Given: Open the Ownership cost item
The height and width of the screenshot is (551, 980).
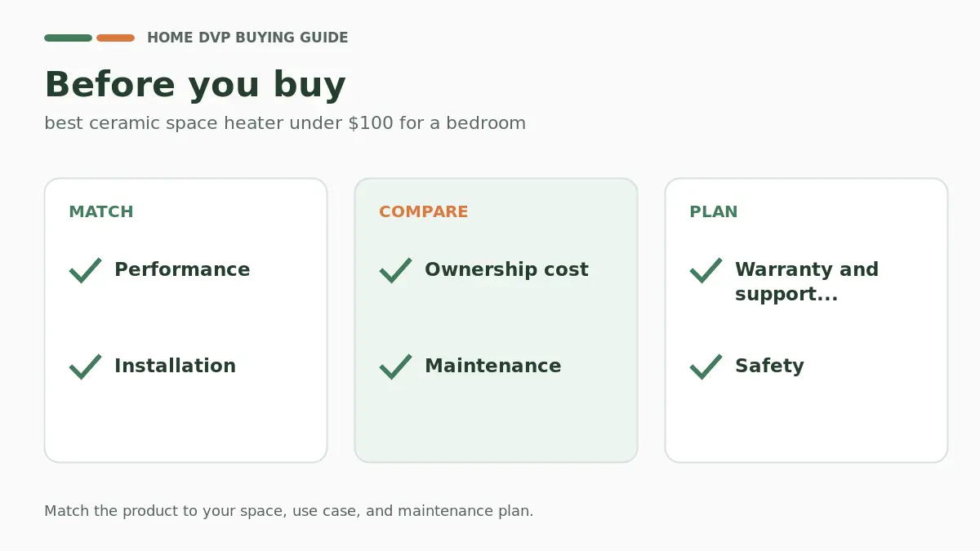Looking at the screenshot, I should 506,270.
